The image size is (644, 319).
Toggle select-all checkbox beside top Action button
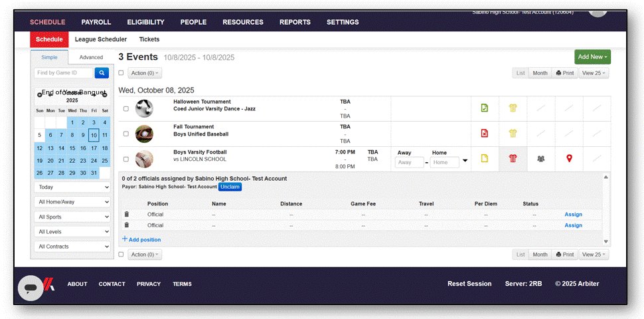pyautogui.click(x=121, y=72)
